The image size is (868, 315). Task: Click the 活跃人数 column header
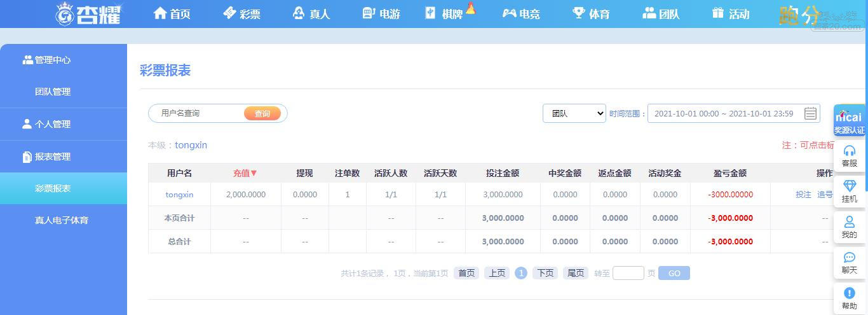(391, 173)
